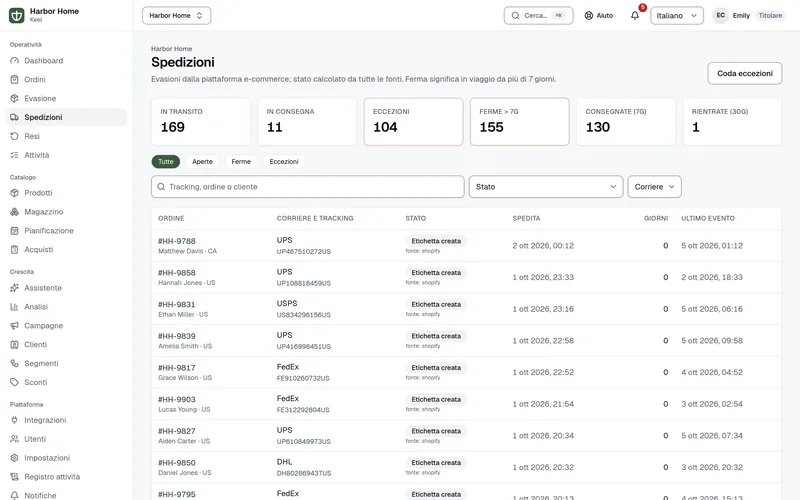
Task: Click the Eccezioni 104 card
Action: 414,122
